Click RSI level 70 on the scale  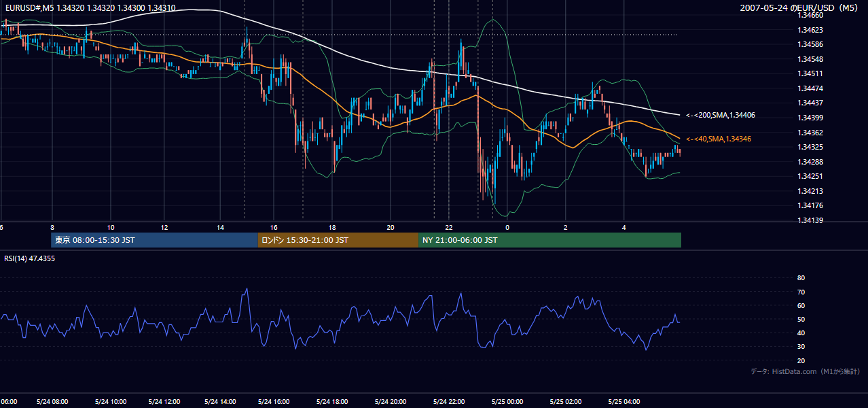click(801, 292)
